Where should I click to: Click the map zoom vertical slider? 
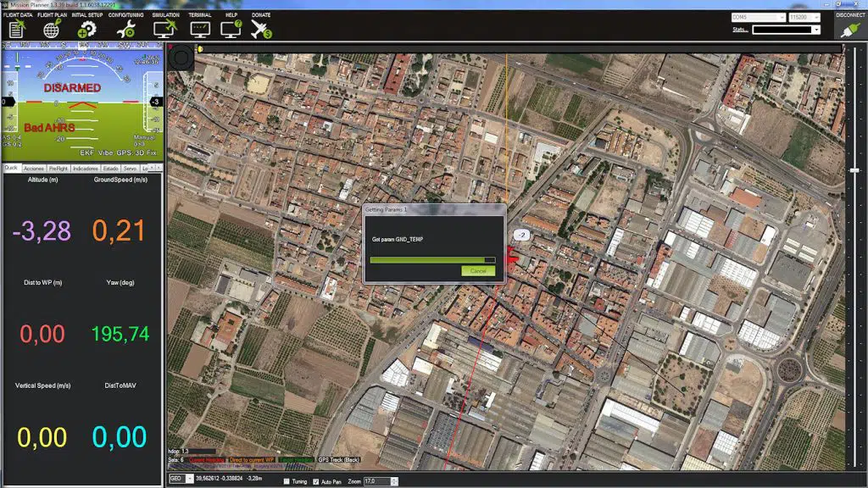click(x=853, y=254)
